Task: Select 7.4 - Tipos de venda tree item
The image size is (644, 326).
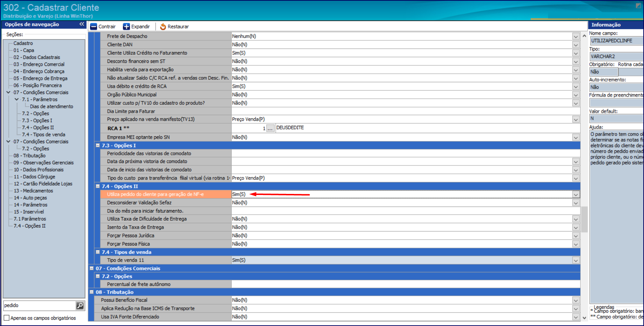Action: 43,135
